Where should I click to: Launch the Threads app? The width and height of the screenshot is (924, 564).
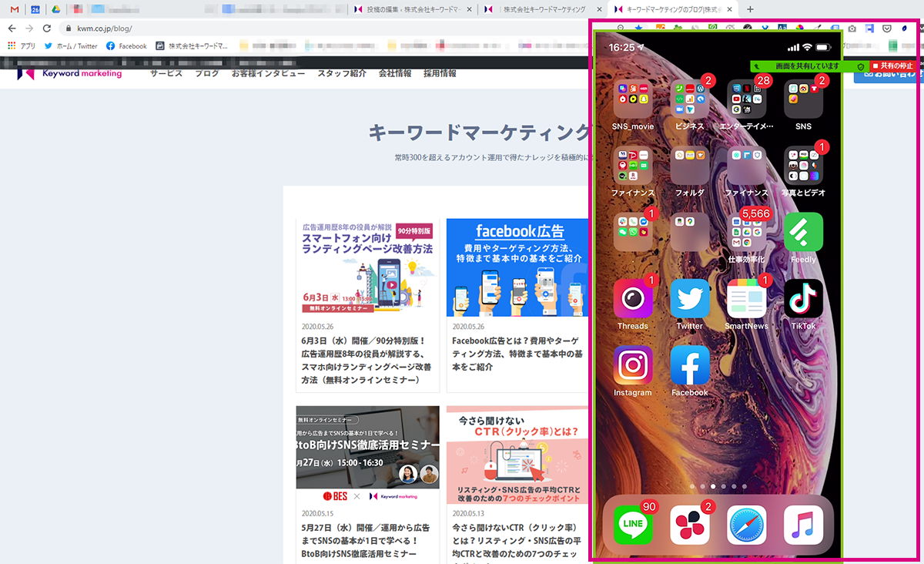click(x=633, y=298)
